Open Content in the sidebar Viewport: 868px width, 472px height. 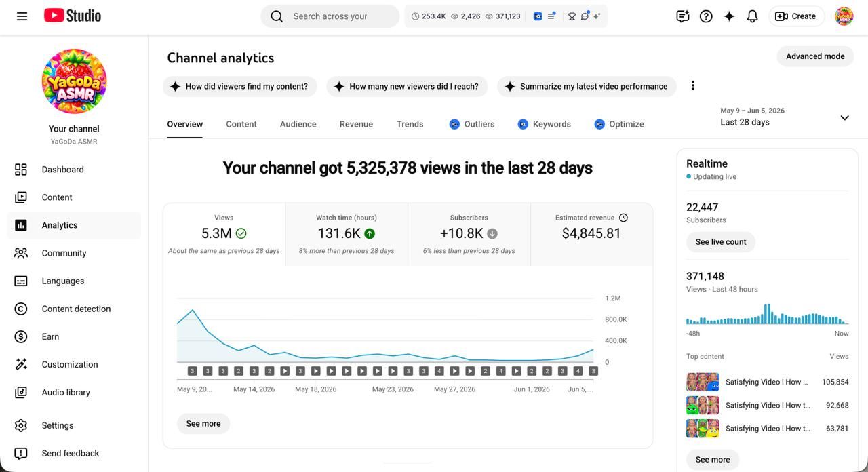click(x=74, y=197)
